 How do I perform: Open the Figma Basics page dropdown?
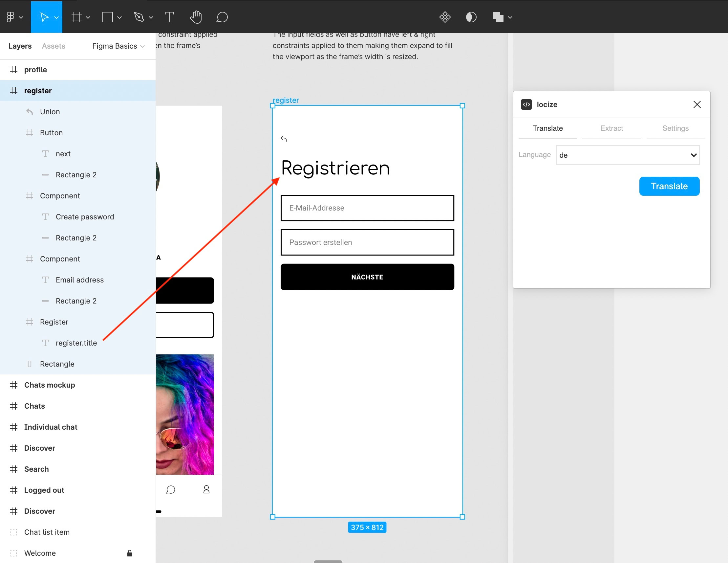pyautogui.click(x=118, y=46)
